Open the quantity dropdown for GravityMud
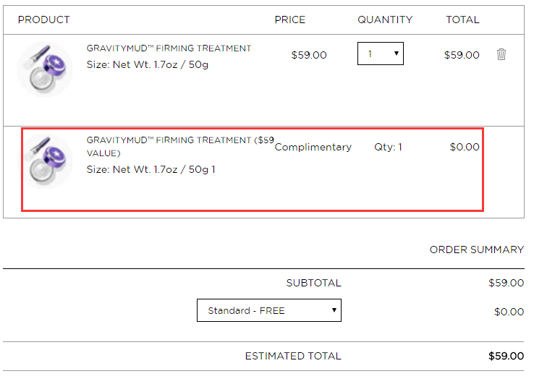Image resolution: width=534 pixels, height=392 pixels. point(381,54)
